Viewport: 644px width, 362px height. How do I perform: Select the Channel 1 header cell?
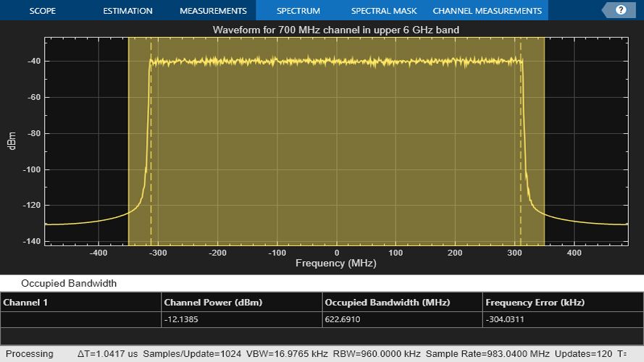point(26,302)
